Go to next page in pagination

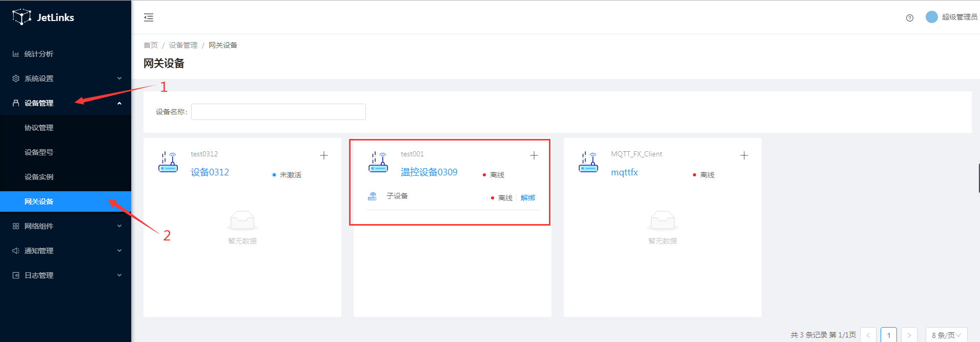point(909,335)
